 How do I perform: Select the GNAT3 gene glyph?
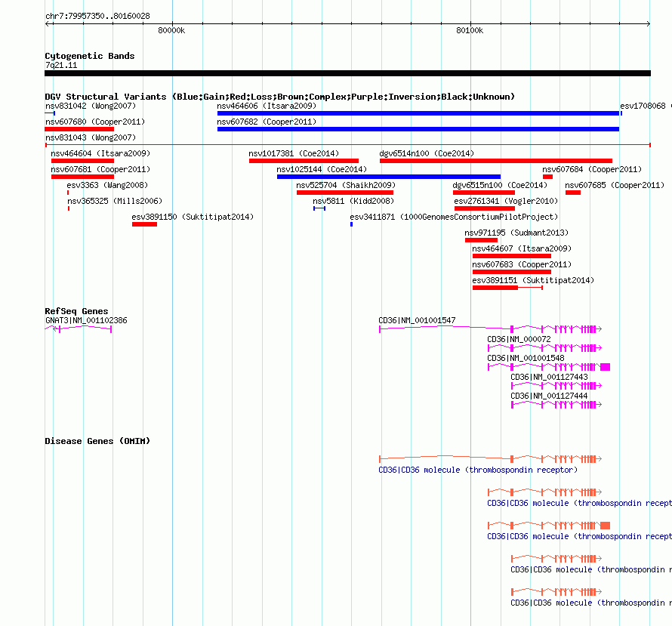click(79, 328)
